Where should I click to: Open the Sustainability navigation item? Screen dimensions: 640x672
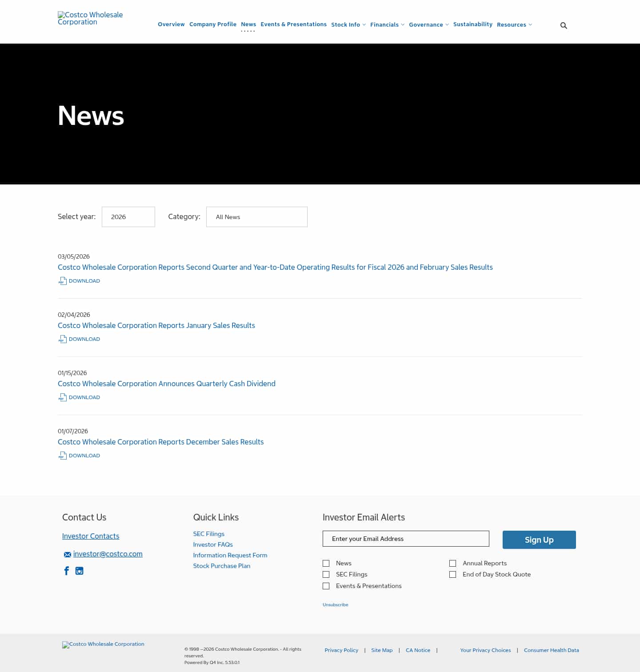coord(473,24)
